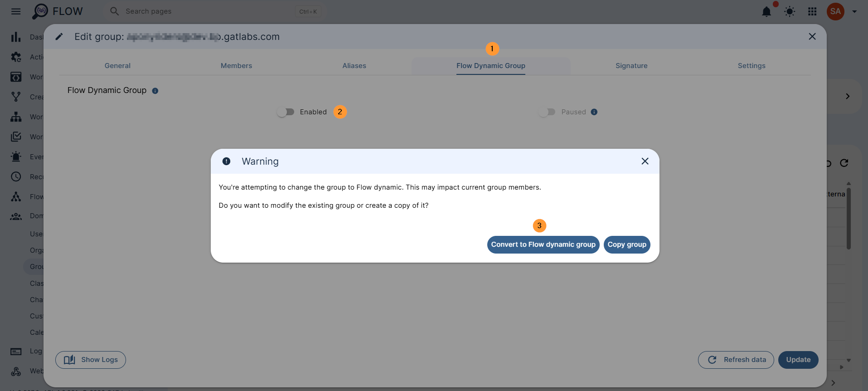This screenshot has width=868, height=391.
Task: Click the Logs sidebar icon
Action: click(16, 351)
